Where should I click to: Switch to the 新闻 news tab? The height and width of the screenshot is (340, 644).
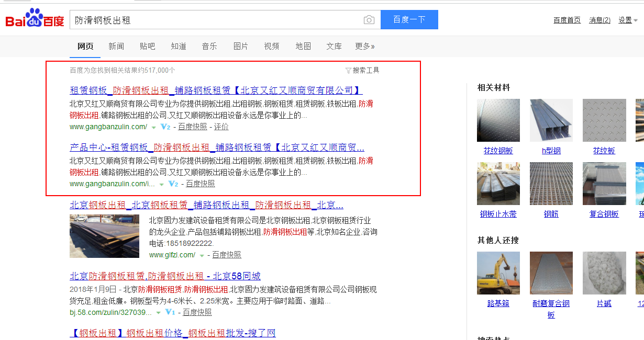coord(116,46)
